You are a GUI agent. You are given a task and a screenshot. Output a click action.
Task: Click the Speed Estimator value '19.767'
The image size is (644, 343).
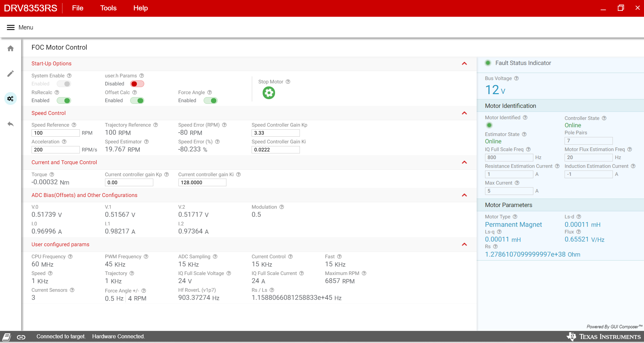coord(115,149)
